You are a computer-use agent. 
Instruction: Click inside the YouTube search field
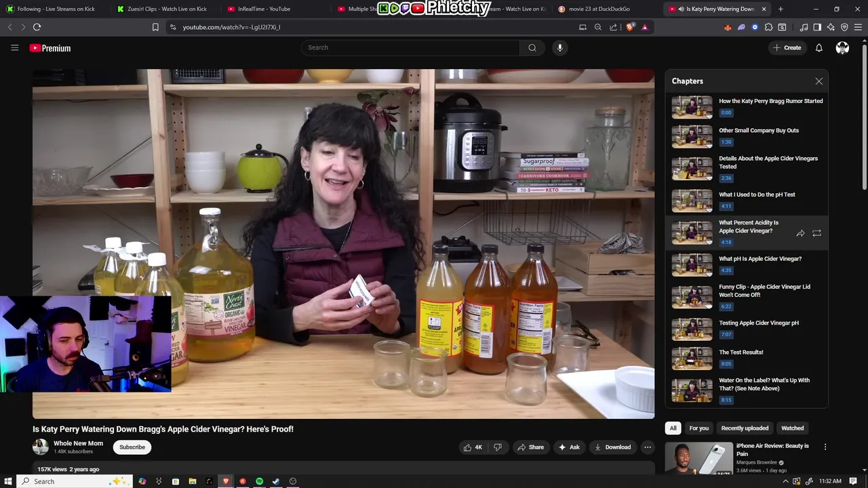pyautogui.click(x=410, y=47)
